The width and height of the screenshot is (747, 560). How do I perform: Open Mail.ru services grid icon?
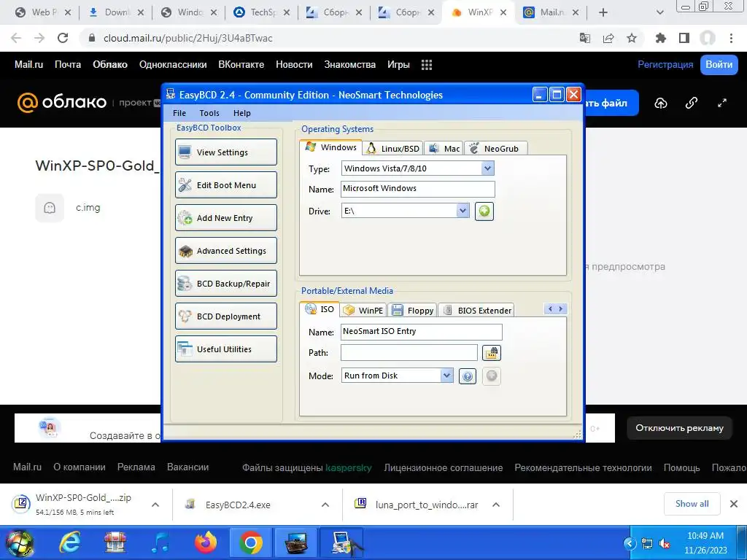click(426, 65)
